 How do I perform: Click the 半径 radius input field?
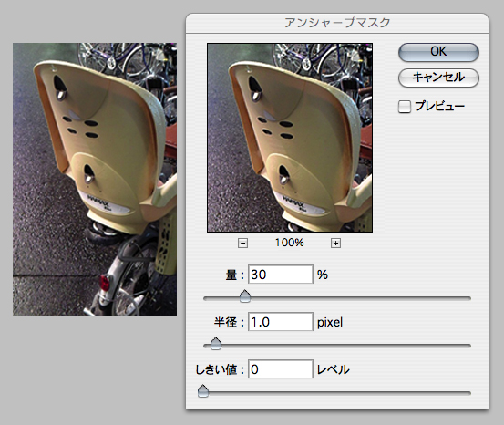[281, 322]
